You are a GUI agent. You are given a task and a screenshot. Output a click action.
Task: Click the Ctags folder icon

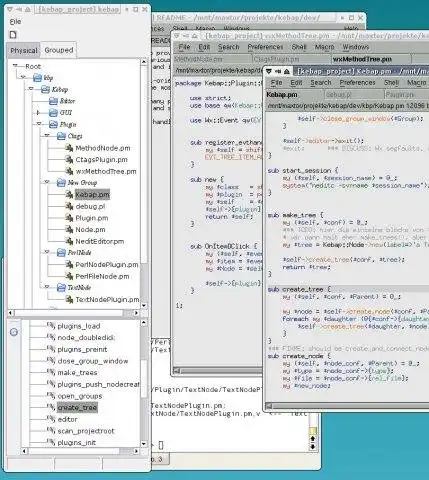tap(61, 136)
